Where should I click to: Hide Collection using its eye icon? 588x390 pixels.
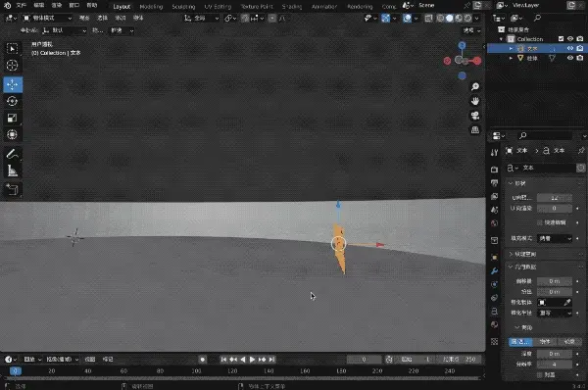click(x=570, y=39)
